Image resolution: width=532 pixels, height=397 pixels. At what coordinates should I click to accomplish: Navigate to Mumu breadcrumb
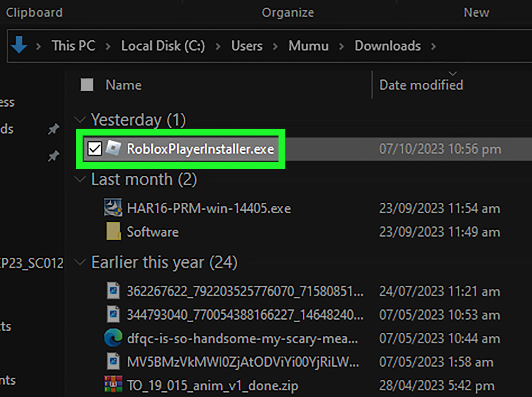click(x=309, y=46)
